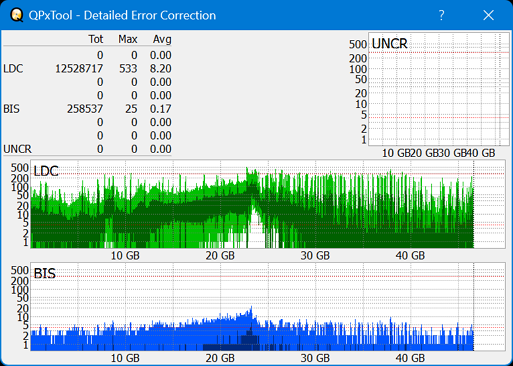Click the 10 GB label under BIS graph
Image resolution: width=513 pixels, height=366 pixels.
pos(125,358)
